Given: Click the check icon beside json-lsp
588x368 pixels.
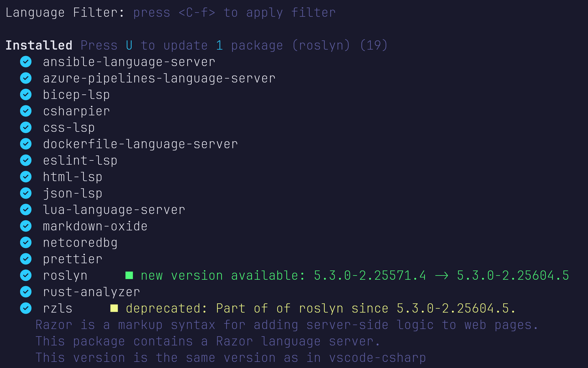Looking at the screenshot, I should click(x=26, y=193).
